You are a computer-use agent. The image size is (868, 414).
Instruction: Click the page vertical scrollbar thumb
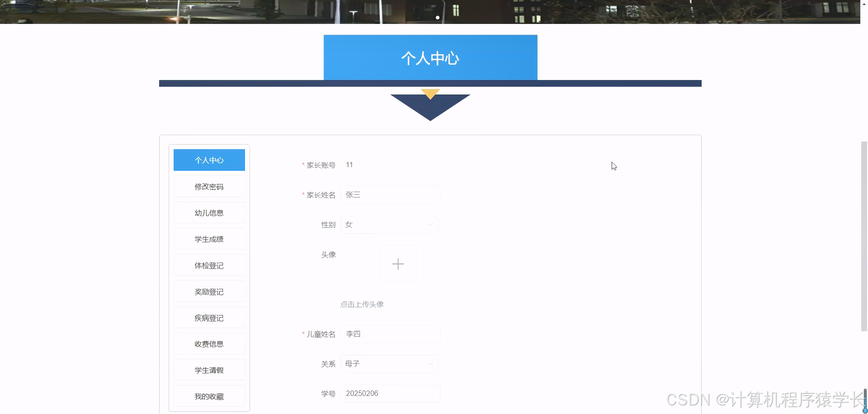tap(864, 236)
